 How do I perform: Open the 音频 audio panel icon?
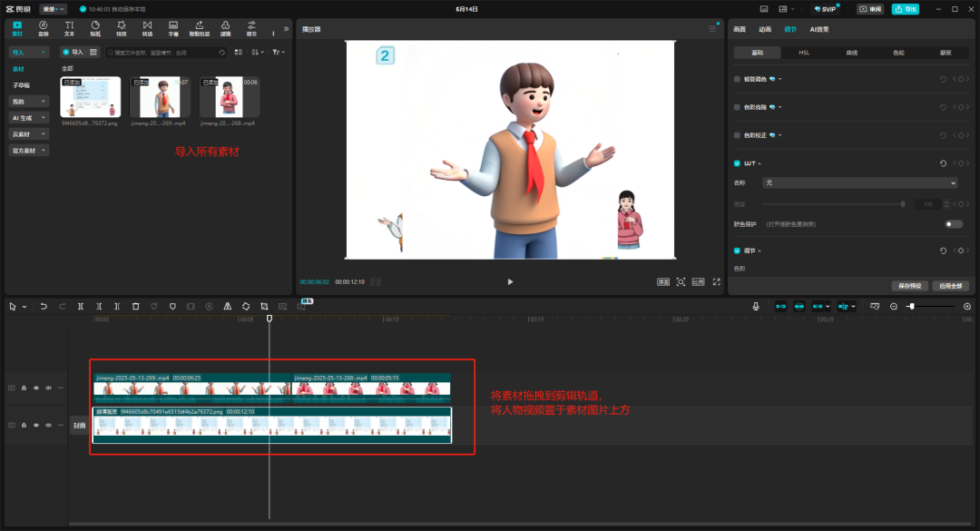(x=43, y=27)
